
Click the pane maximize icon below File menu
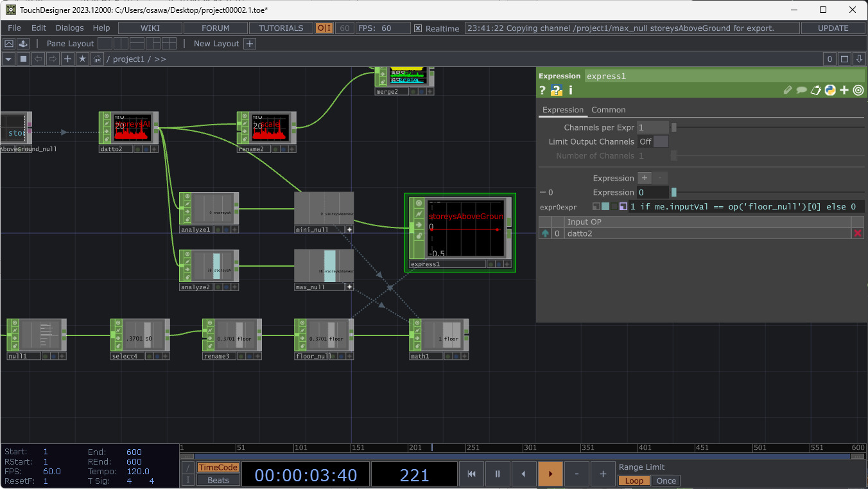click(x=9, y=44)
